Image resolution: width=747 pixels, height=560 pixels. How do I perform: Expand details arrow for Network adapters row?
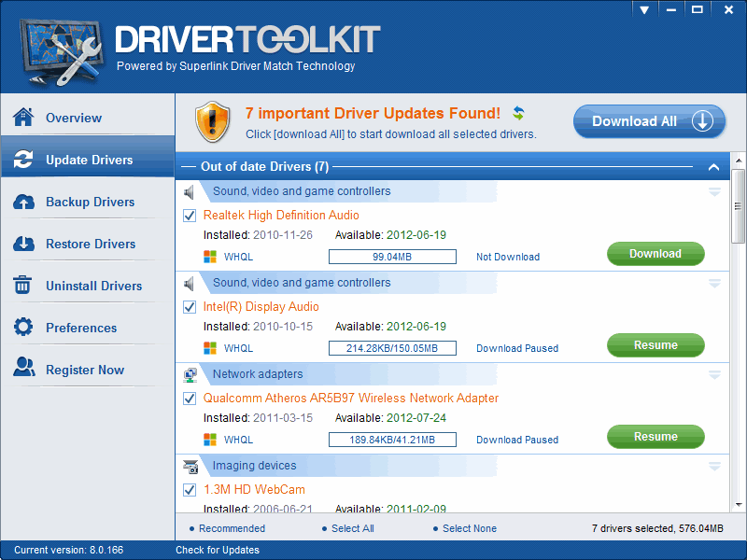click(x=714, y=375)
